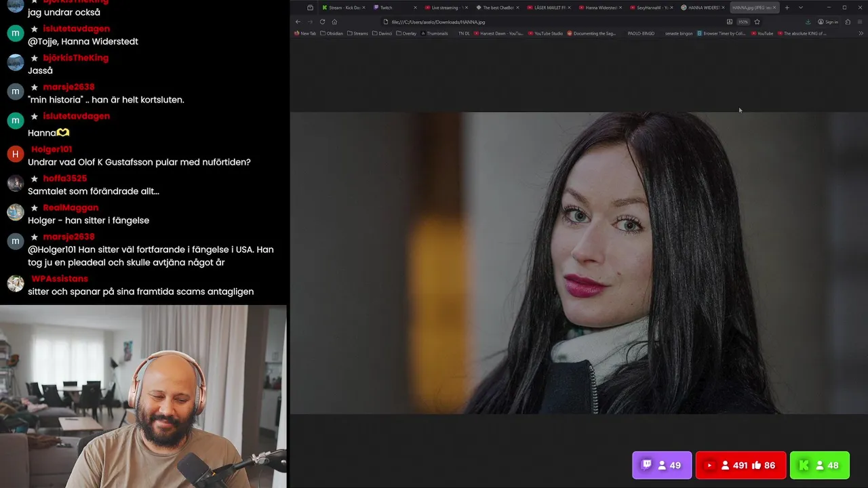Open the Obsidian bookmark folder

point(332,33)
